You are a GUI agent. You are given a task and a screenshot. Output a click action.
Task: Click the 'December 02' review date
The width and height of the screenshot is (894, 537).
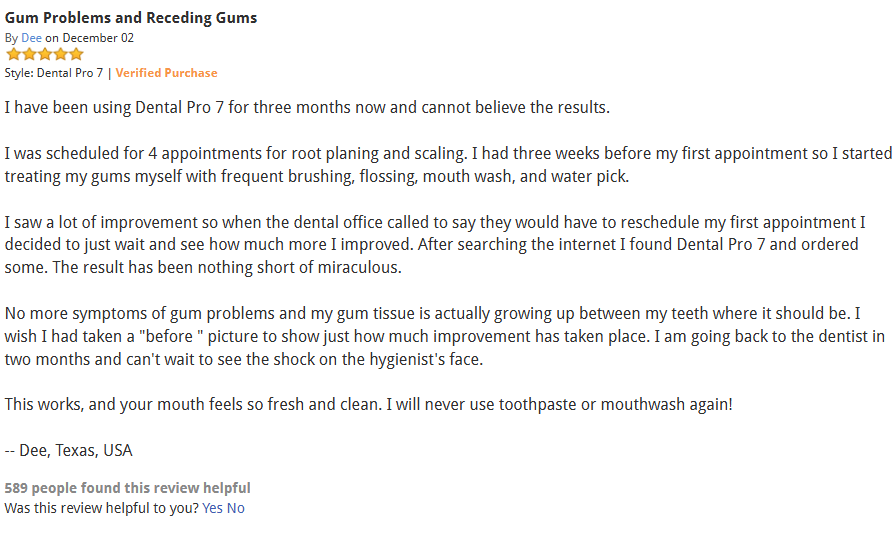[98, 38]
